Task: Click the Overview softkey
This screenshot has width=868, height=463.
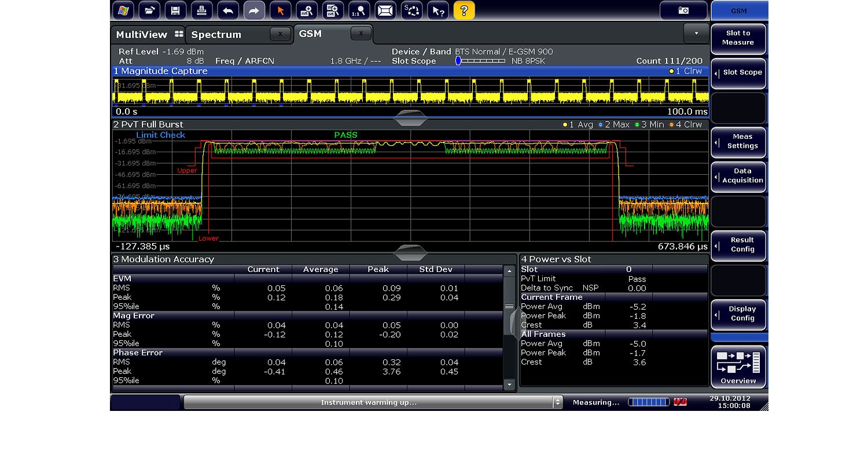Action: click(738, 367)
